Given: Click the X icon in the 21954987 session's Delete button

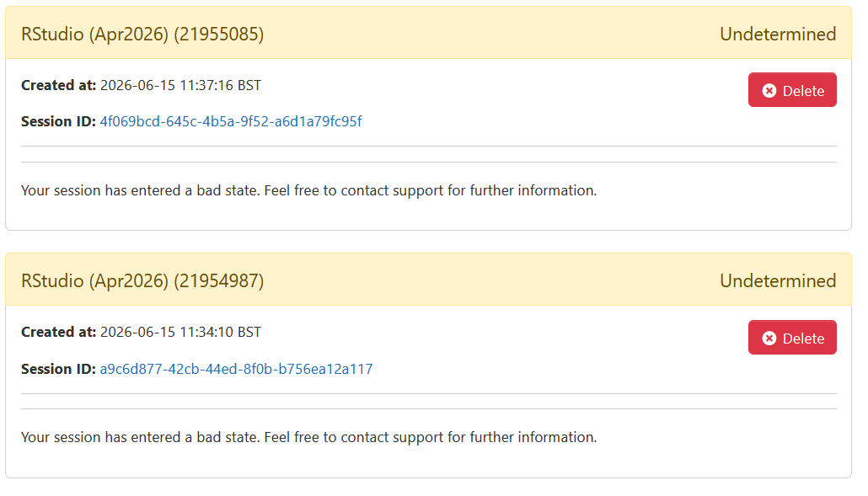Looking at the screenshot, I should tap(769, 338).
